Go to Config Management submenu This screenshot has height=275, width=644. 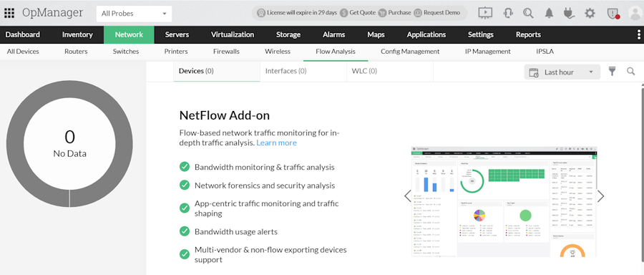click(x=410, y=52)
